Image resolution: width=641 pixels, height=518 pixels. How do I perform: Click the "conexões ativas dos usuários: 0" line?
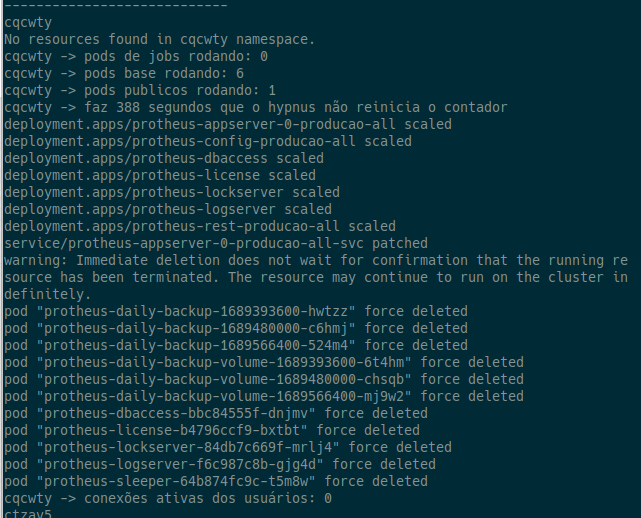click(168, 498)
